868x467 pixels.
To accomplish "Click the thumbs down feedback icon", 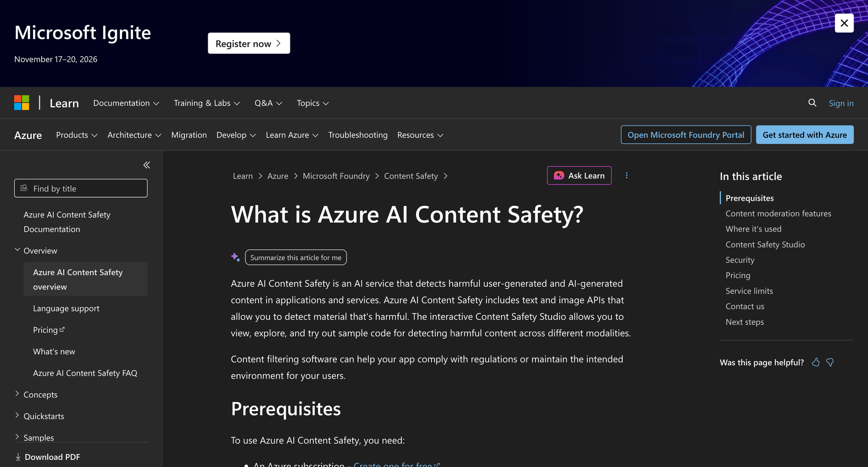I will click(x=830, y=362).
